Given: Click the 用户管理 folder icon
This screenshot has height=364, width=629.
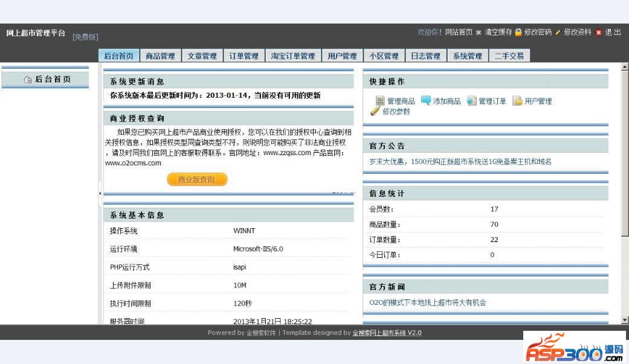Looking at the screenshot, I should pyautogui.click(x=517, y=101).
